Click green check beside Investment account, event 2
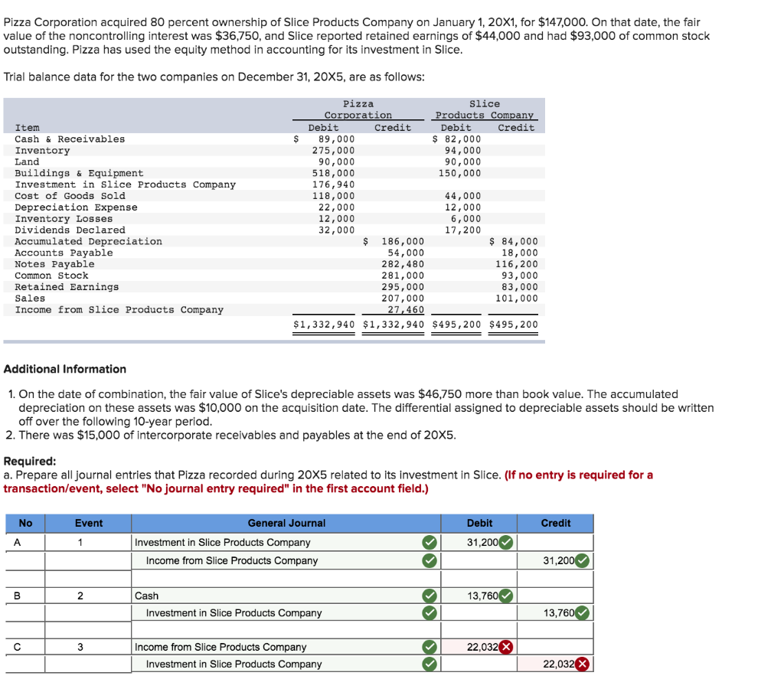784x679 pixels. 430,613
